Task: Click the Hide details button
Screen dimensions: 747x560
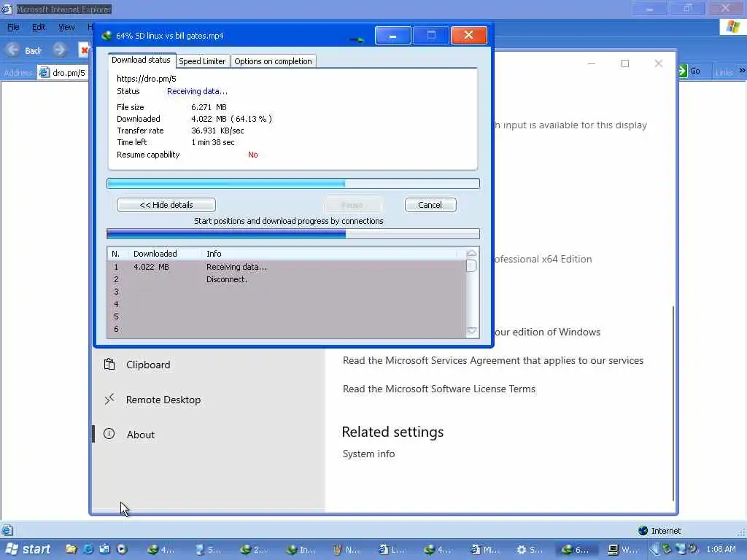Action: point(166,205)
